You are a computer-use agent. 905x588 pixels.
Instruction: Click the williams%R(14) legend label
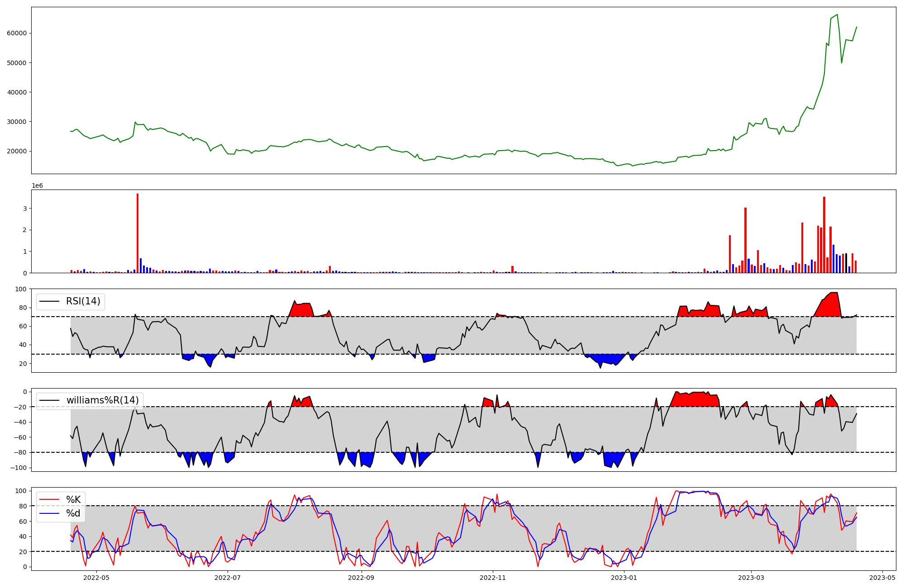tap(102, 400)
